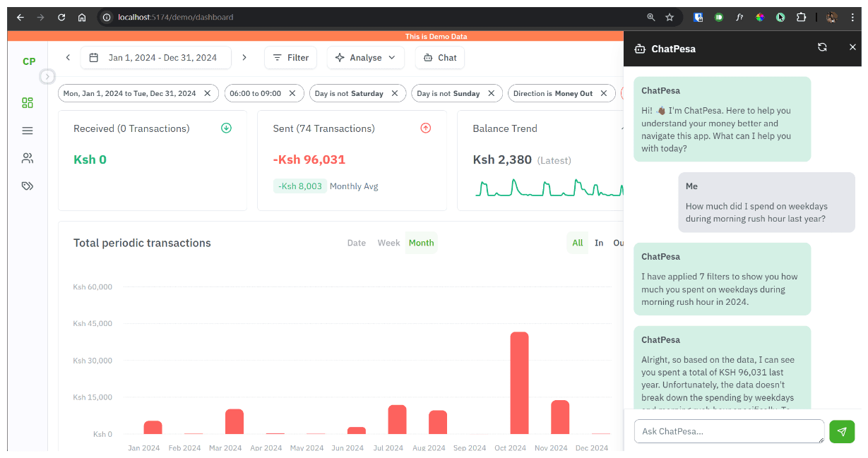Go to the next date period
This screenshot has height=458, width=868.
[244, 58]
